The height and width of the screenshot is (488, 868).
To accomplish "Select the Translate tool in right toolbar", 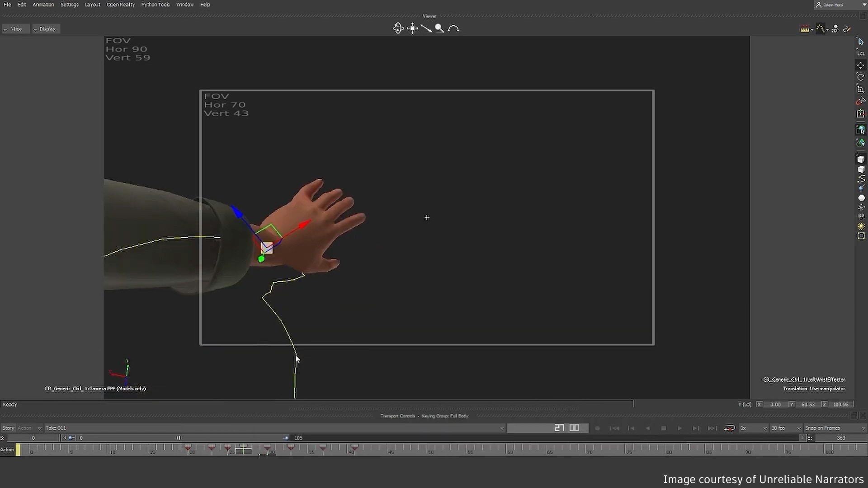I will pyautogui.click(x=861, y=65).
